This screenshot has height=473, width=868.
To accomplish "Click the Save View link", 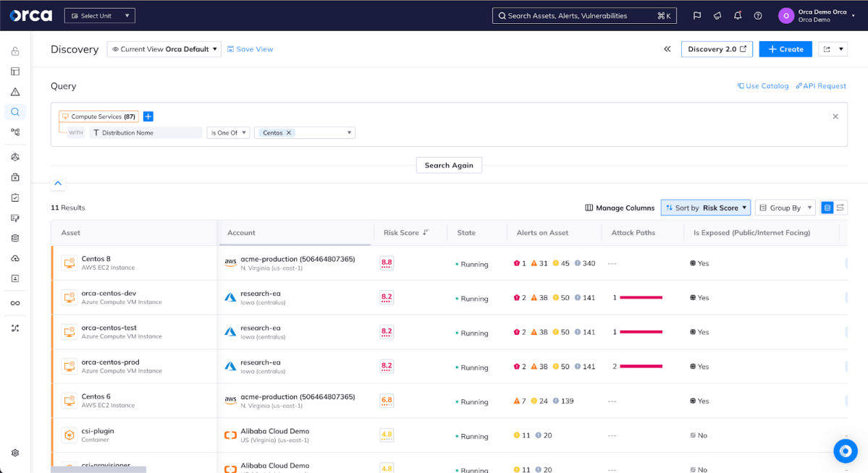I will point(250,49).
